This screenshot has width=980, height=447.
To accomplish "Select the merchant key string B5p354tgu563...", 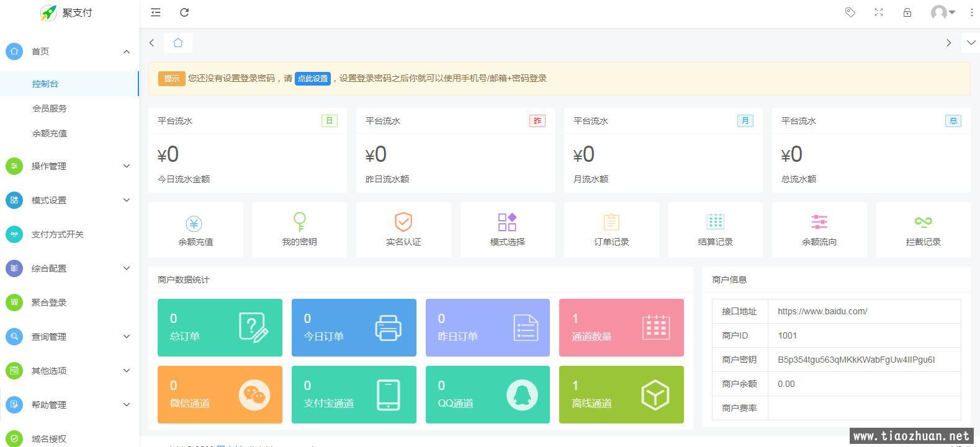I will tap(856, 360).
